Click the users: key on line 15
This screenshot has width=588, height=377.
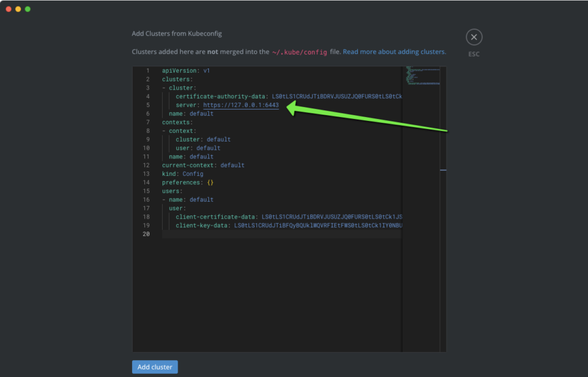coord(172,191)
